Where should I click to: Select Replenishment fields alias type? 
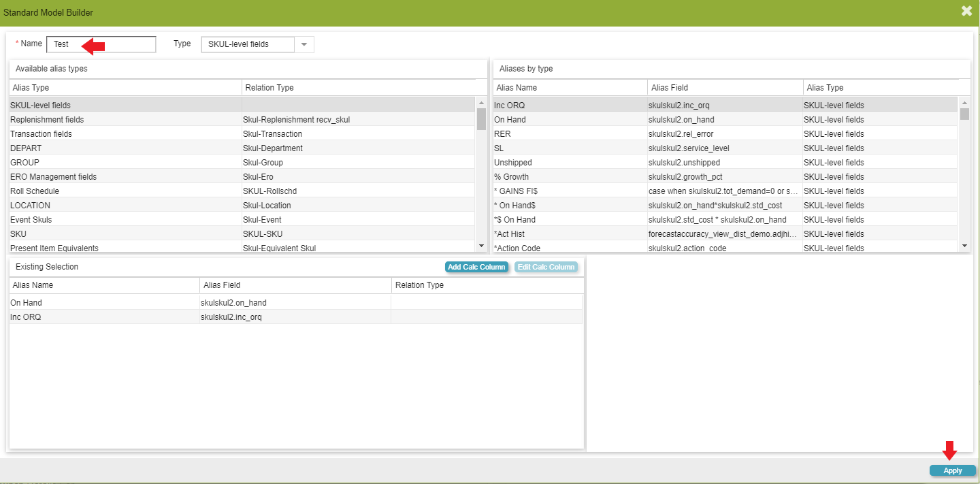[48, 120]
